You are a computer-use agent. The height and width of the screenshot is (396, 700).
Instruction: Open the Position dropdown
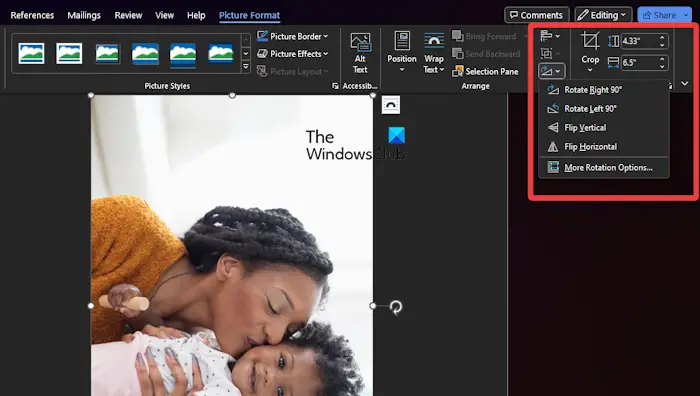click(x=402, y=52)
